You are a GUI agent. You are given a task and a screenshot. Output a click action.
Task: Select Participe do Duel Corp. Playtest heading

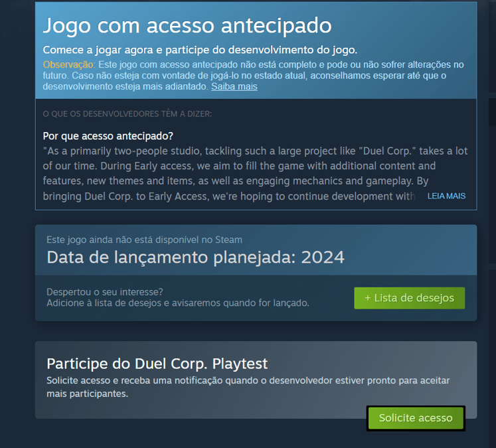157,364
